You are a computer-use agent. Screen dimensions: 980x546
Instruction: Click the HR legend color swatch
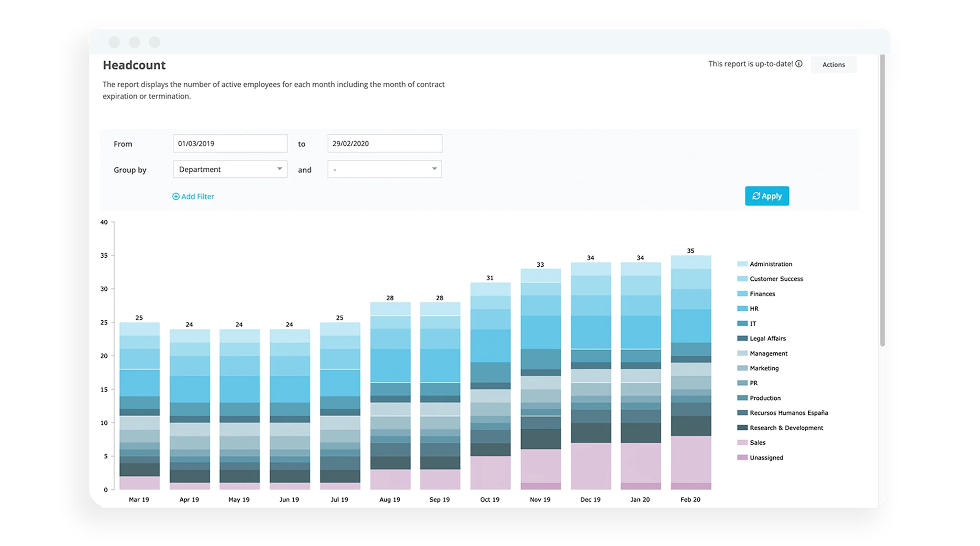point(742,309)
